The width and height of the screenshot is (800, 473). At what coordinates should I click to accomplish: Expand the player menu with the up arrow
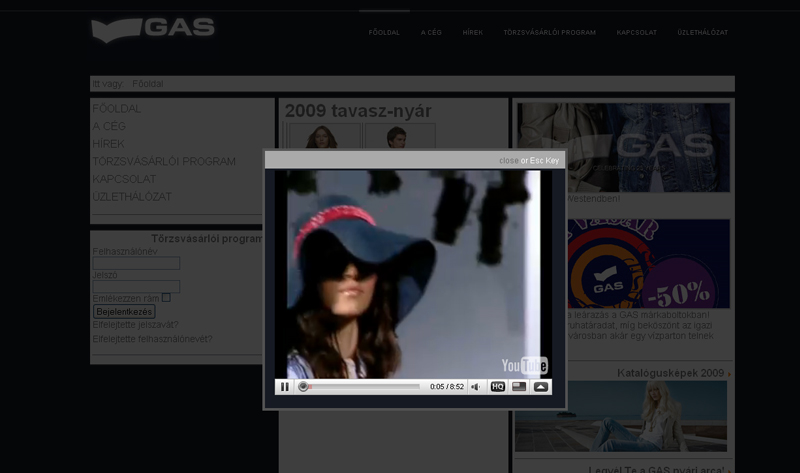point(541,387)
